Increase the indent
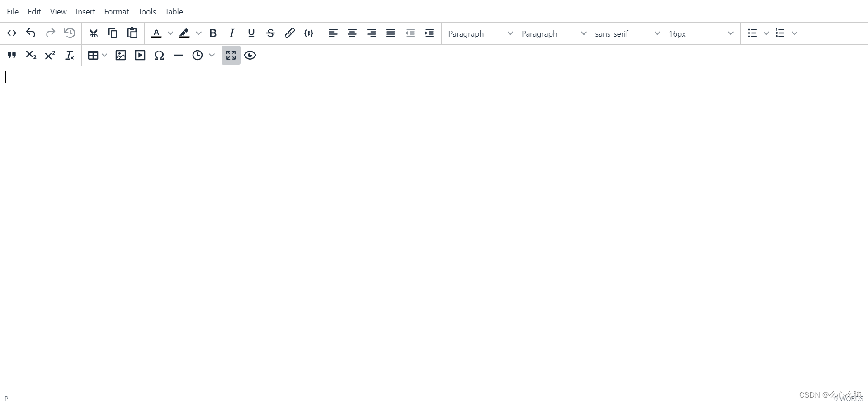868x403 pixels. (x=429, y=33)
